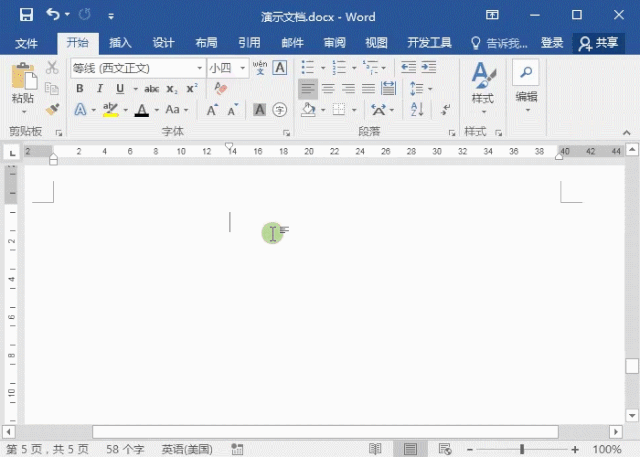Undo the last action
The height and width of the screenshot is (457, 640).
(53, 15)
